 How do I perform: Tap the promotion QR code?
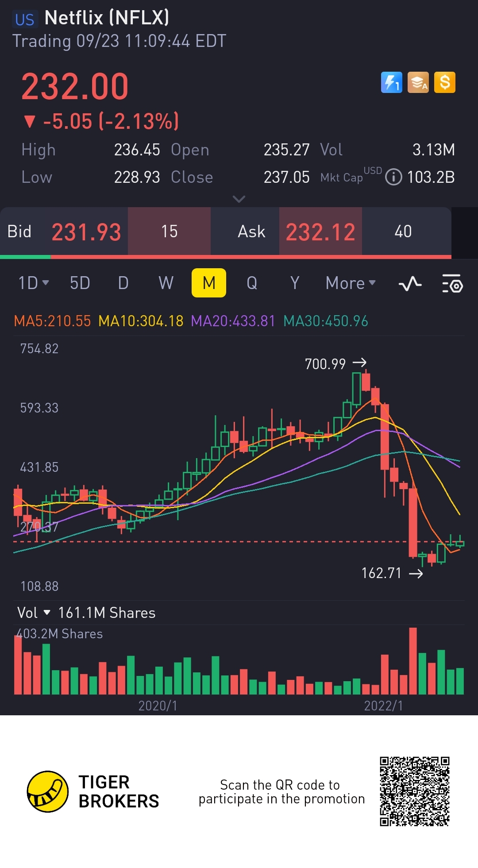tap(415, 791)
